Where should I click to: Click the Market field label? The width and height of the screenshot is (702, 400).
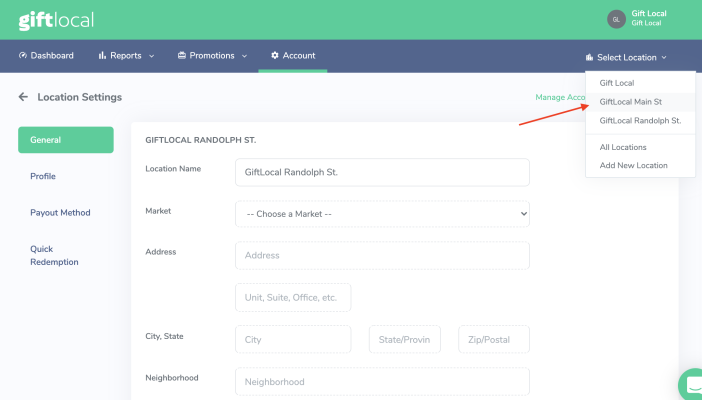[158, 211]
